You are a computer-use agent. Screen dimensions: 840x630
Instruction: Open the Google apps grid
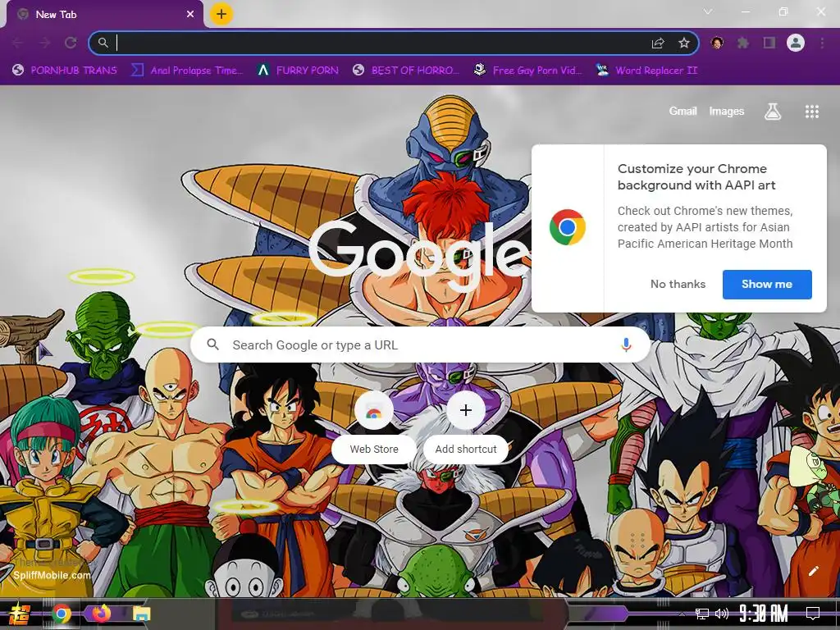(x=812, y=112)
